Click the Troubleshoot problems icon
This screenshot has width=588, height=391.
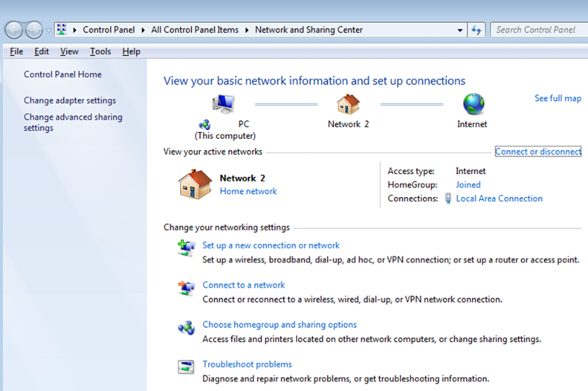186,367
